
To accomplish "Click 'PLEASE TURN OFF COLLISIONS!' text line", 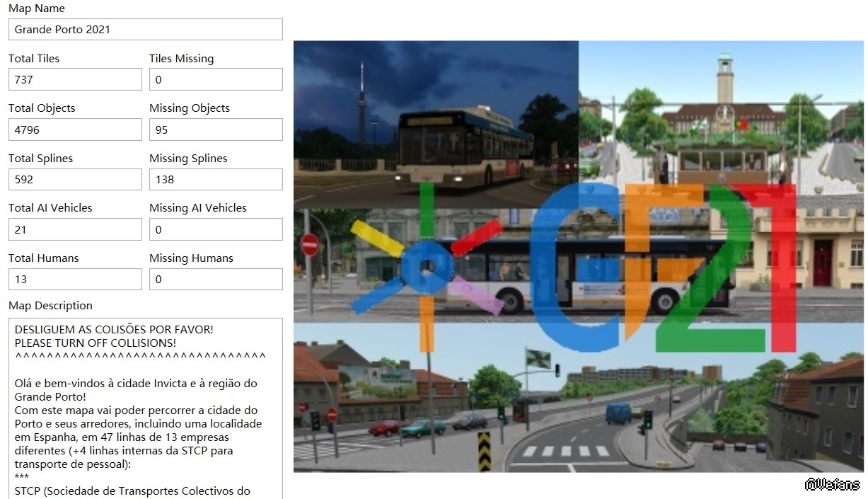I will pos(96,343).
